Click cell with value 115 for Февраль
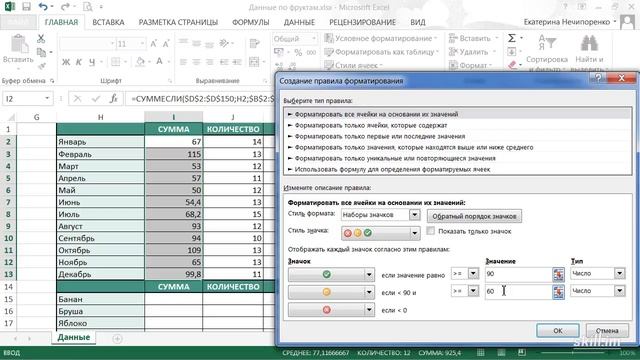 tap(173, 154)
